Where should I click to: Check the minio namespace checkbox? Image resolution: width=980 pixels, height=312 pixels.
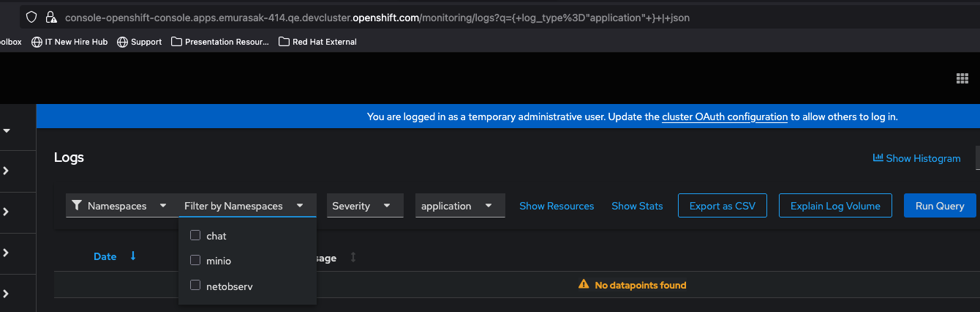(x=195, y=260)
